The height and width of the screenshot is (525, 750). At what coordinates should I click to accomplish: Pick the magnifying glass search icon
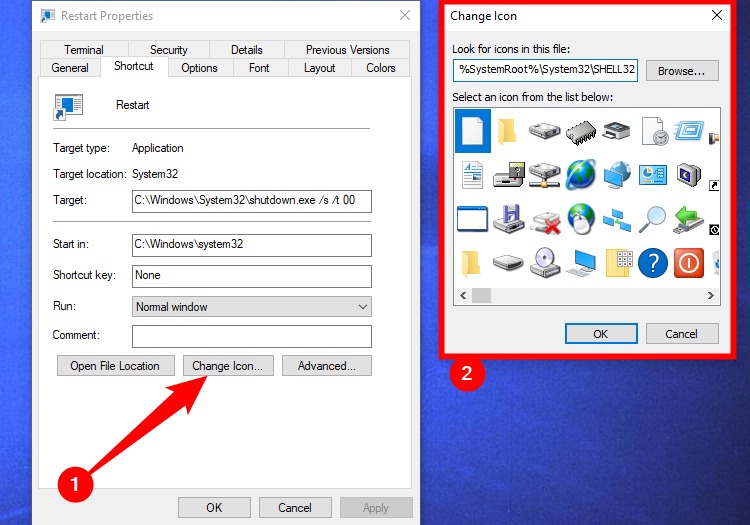tap(652, 219)
